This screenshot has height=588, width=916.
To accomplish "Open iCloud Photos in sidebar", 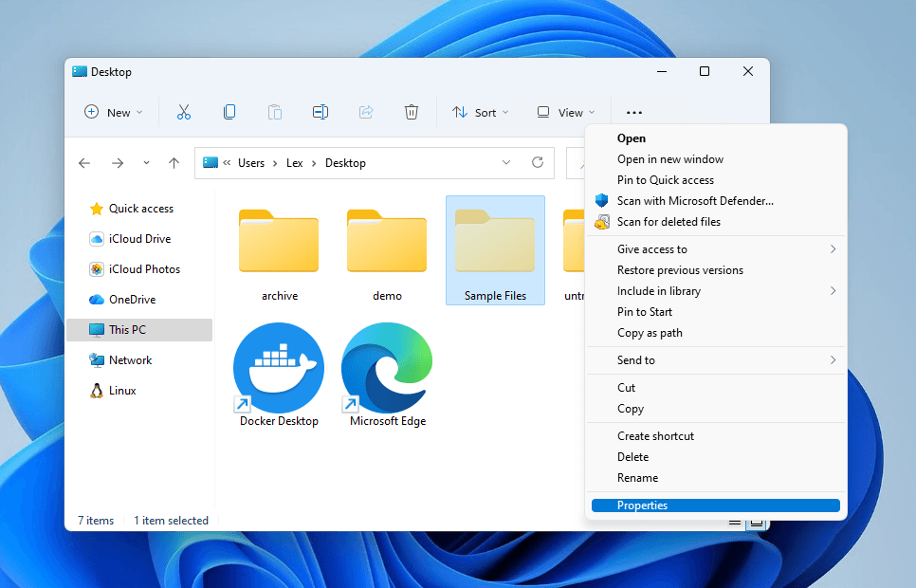I will 139,269.
